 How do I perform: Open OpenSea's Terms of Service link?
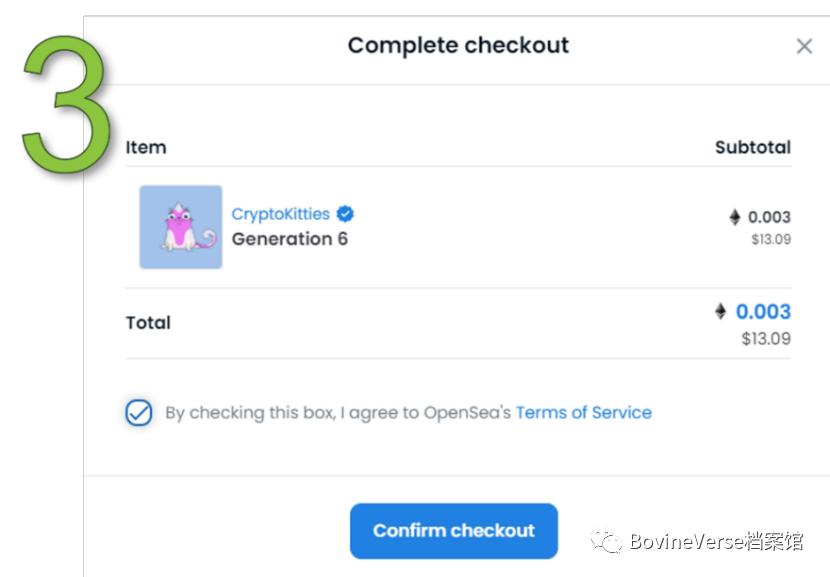click(x=583, y=412)
